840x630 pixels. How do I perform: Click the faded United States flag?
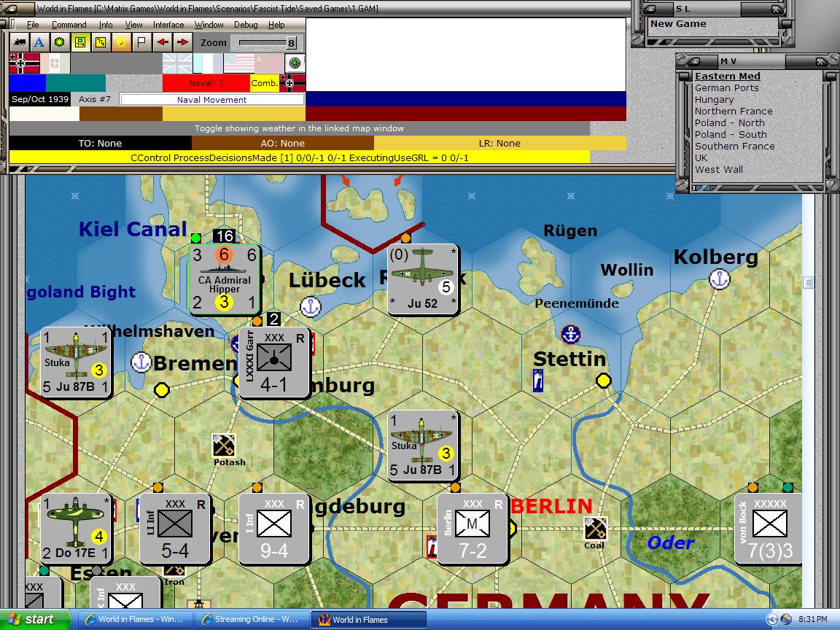click(x=238, y=63)
